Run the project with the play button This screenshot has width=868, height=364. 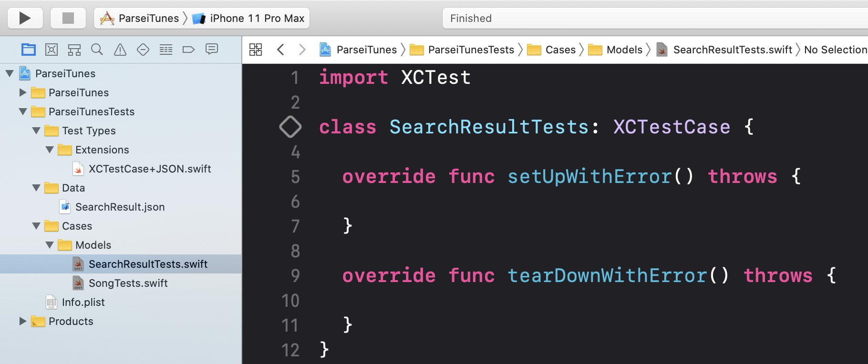tap(25, 18)
